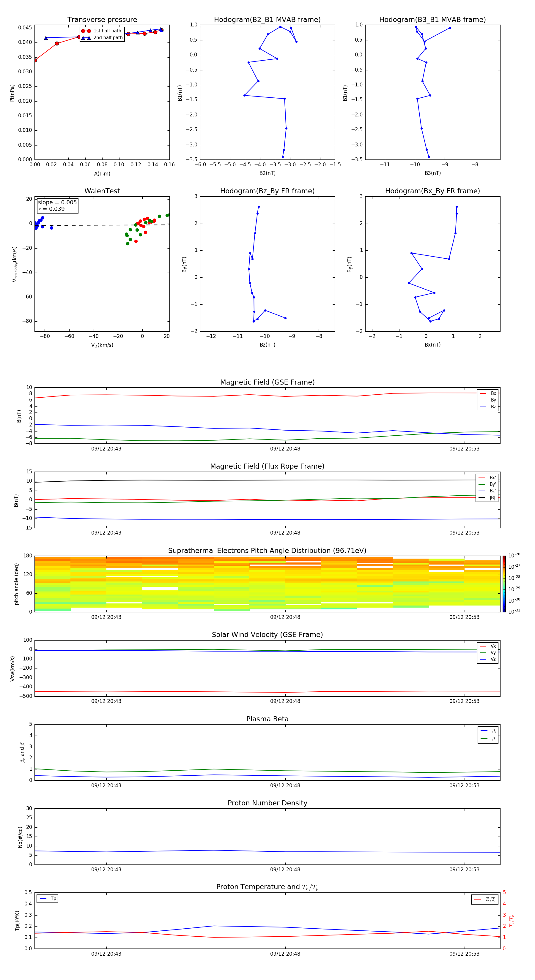The height and width of the screenshot is (980, 535).
Task: Click the 'Bx(nT)' x-axis label of hodogram
Action: (x=432, y=345)
